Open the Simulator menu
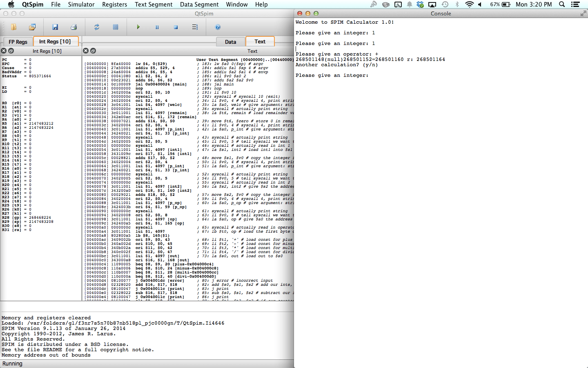 click(x=81, y=4)
